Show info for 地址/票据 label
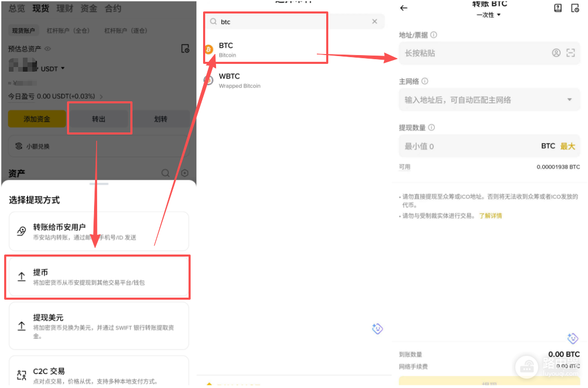 point(434,35)
